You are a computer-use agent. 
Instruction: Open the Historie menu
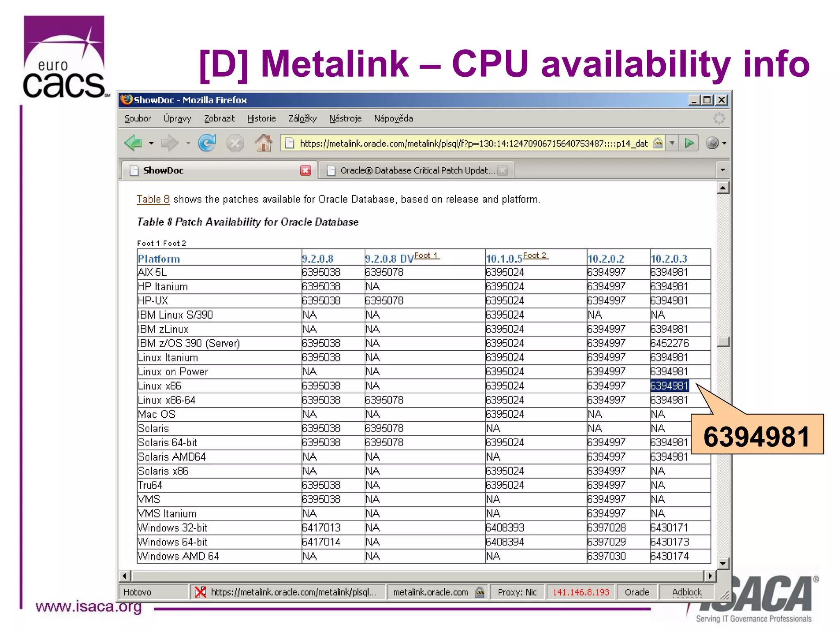click(261, 119)
